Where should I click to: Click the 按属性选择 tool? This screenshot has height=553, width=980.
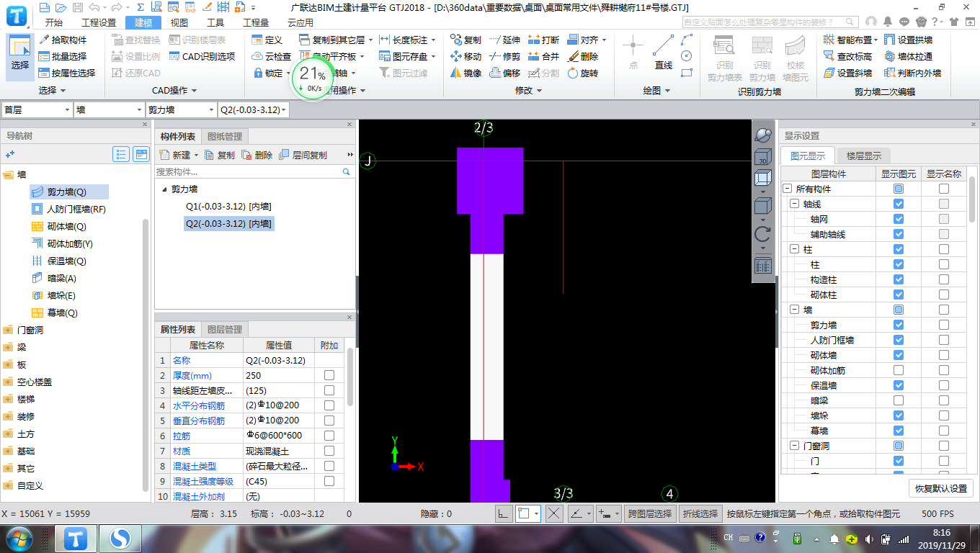click(x=67, y=73)
